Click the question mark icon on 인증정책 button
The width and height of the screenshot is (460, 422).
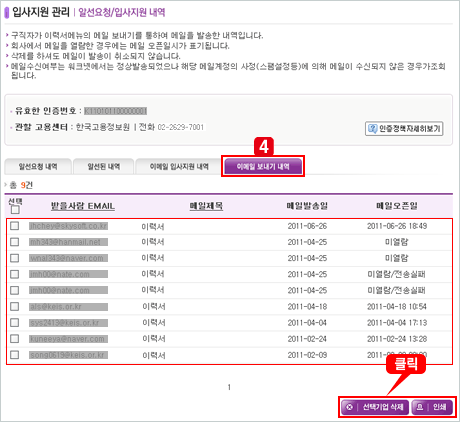[372, 128]
